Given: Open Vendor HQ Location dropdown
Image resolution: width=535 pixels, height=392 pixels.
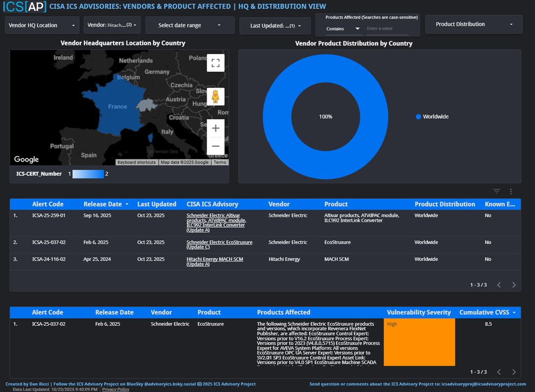Looking at the screenshot, I should [42, 25].
